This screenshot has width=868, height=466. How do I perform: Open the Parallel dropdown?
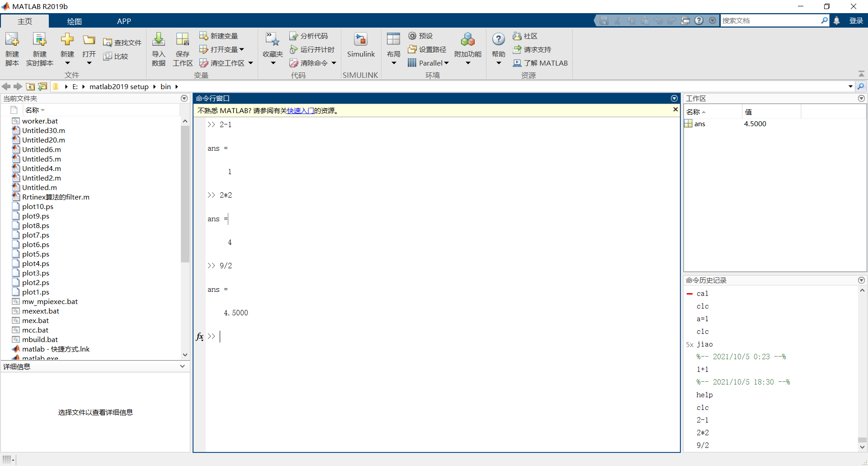(x=445, y=63)
